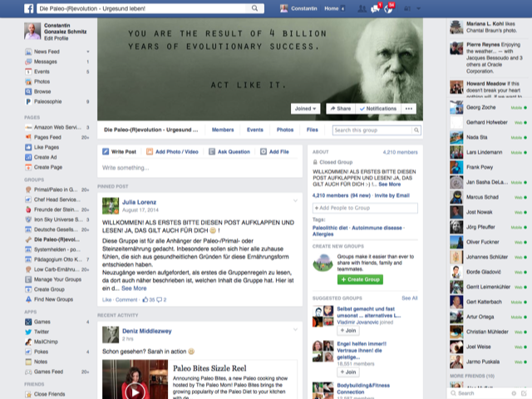Select the Write Post tab

pos(119,151)
